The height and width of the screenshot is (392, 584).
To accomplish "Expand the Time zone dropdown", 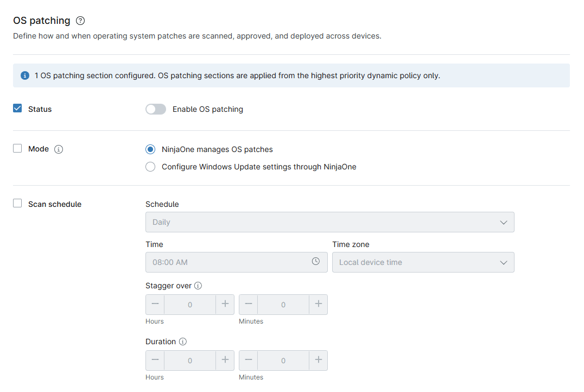I will click(x=423, y=262).
